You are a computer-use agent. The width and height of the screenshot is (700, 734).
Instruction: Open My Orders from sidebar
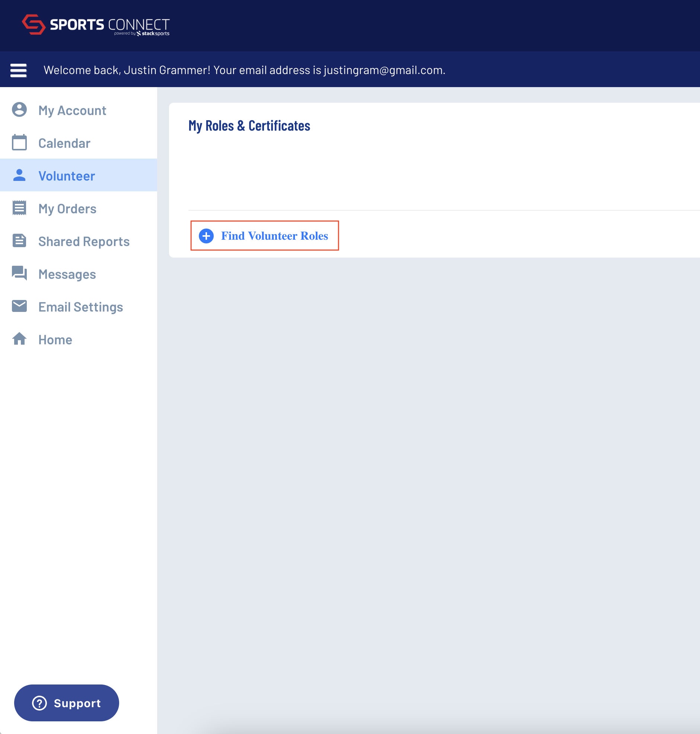67,209
